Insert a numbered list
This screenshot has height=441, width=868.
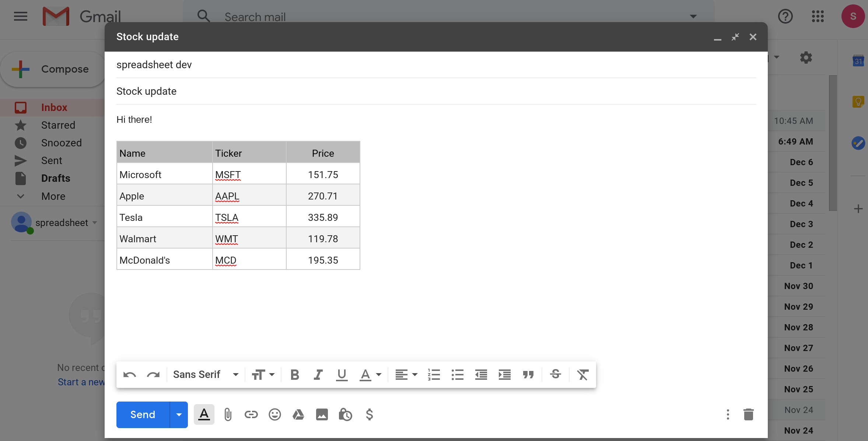click(x=434, y=375)
